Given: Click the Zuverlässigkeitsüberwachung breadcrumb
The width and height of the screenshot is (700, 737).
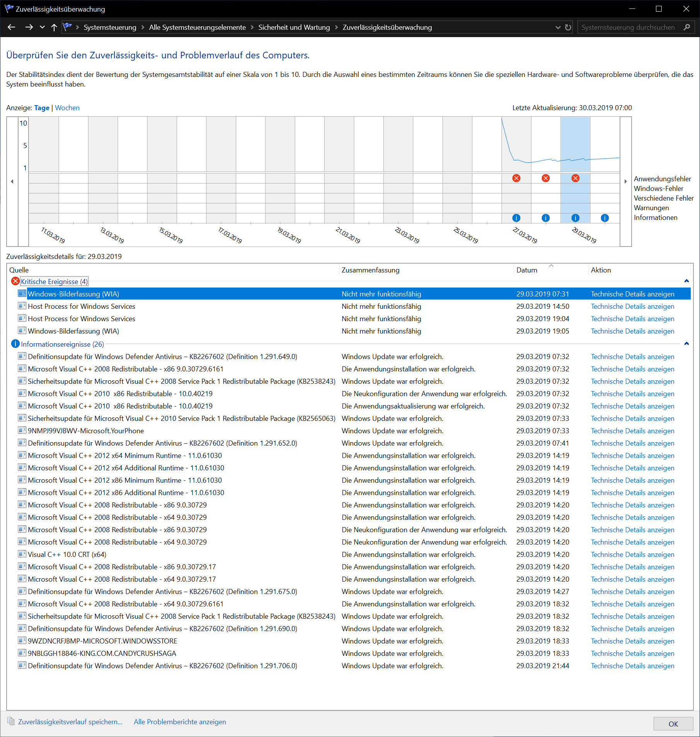Looking at the screenshot, I should pyautogui.click(x=387, y=27).
